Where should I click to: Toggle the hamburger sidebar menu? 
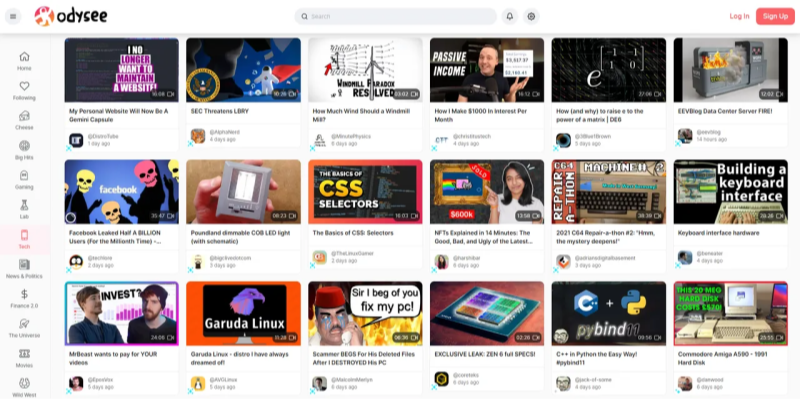tap(13, 16)
